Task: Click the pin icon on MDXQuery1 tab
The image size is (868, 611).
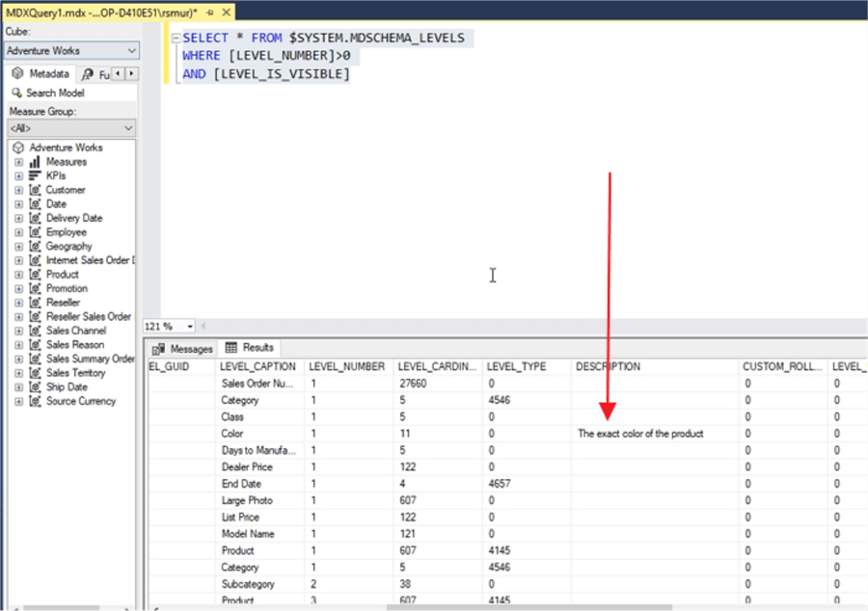Action: 210,13
